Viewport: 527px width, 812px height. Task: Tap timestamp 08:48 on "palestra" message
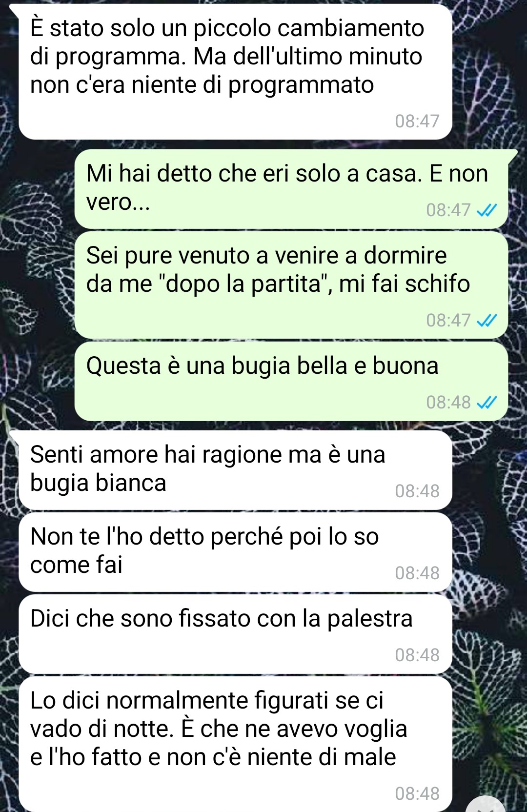[417, 655]
